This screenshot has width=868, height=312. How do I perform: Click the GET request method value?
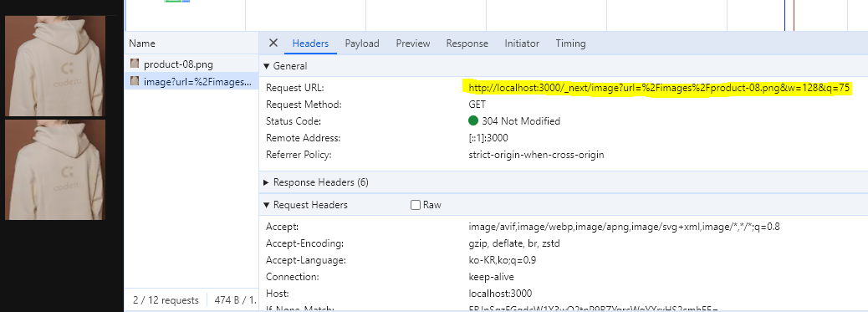point(477,105)
